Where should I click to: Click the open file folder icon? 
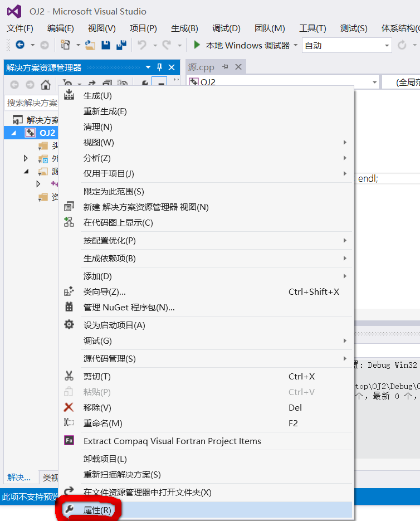[90, 45]
